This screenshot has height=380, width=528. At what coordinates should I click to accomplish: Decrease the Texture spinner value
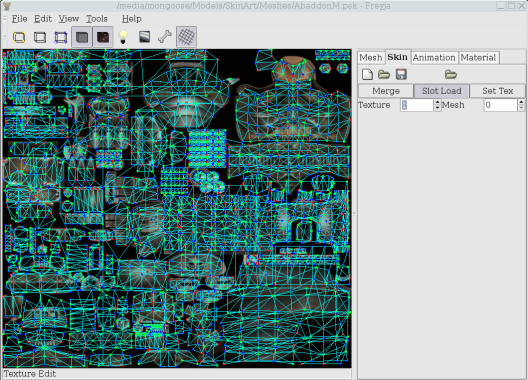(x=437, y=108)
